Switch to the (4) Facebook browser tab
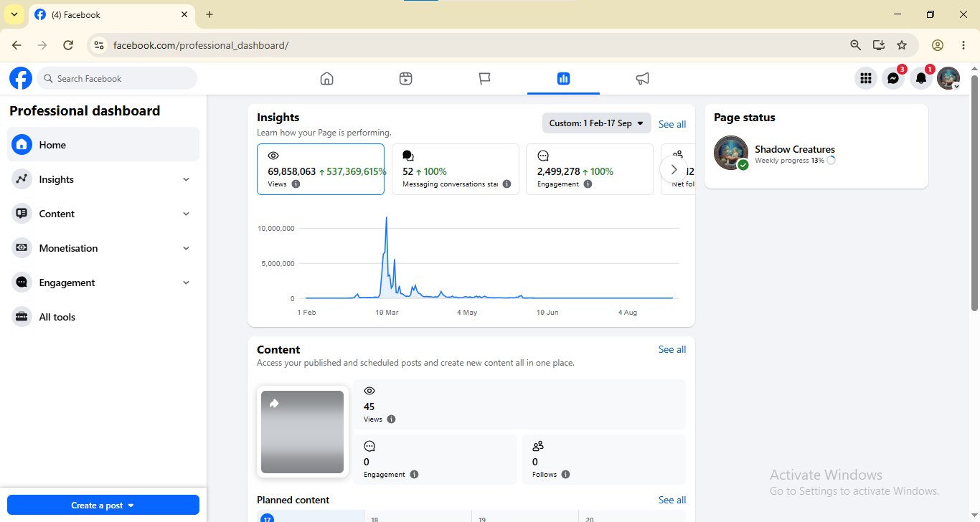Viewport: 980px width, 522px height. tap(111, 14)
